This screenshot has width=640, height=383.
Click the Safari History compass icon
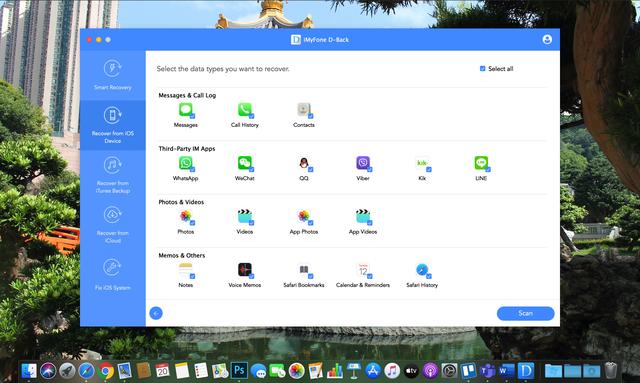point(422,270)
